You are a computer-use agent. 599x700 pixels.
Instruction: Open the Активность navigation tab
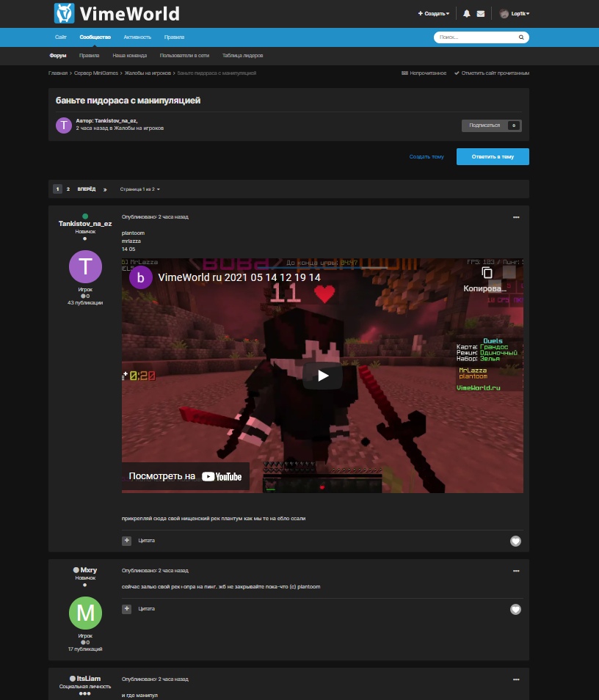tap(137, 37)
